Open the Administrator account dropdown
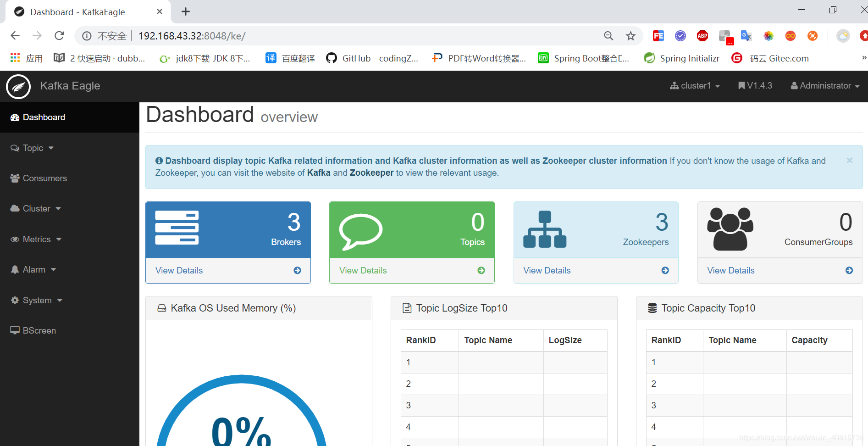Image resolution: width=868 pixels, height=446 pixels. coord(825,86)
